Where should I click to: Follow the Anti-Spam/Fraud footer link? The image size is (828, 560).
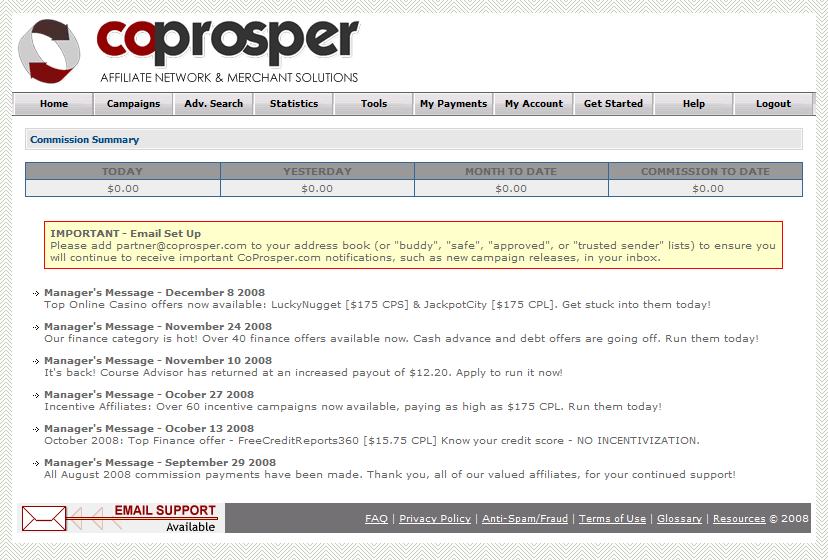coord(525,519)
